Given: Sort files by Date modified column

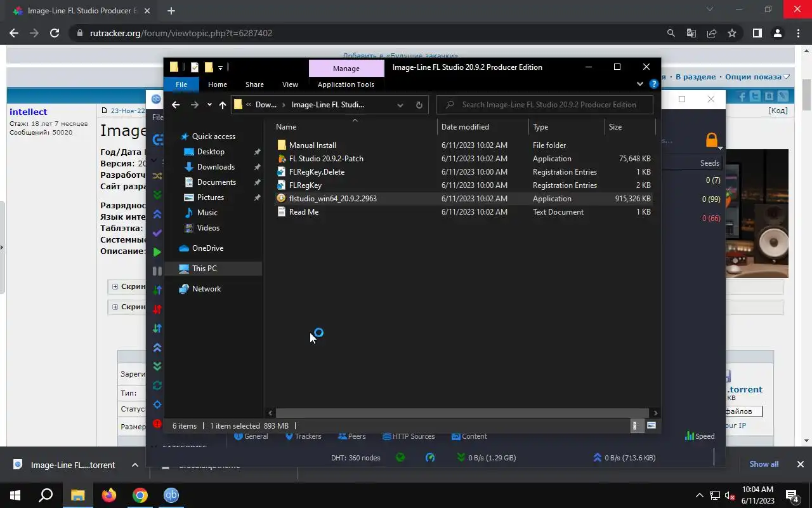Looking at the screenshot, I should 482,127.
